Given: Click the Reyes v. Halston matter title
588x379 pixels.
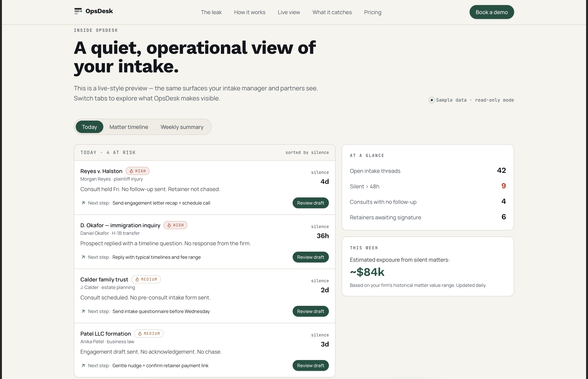Looking at the screenshot, I should [x=101, y=171].
